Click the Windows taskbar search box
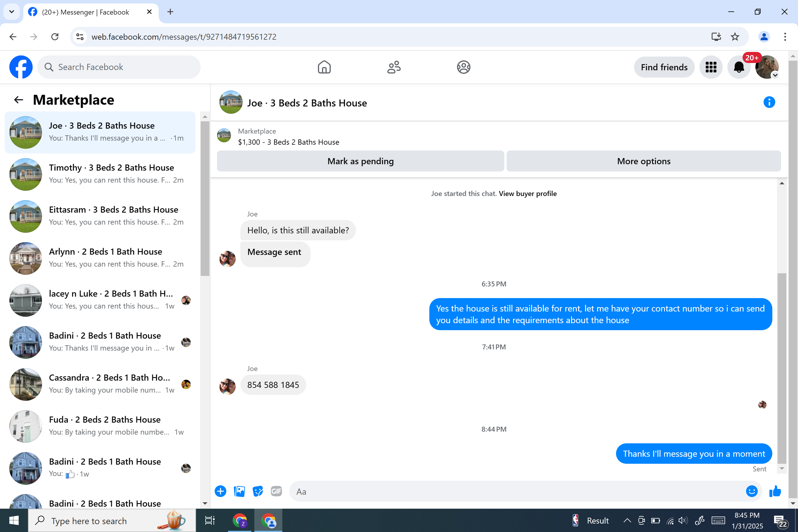Image resolution: width=798 pixels, height=532 pixels. [112, 520]
